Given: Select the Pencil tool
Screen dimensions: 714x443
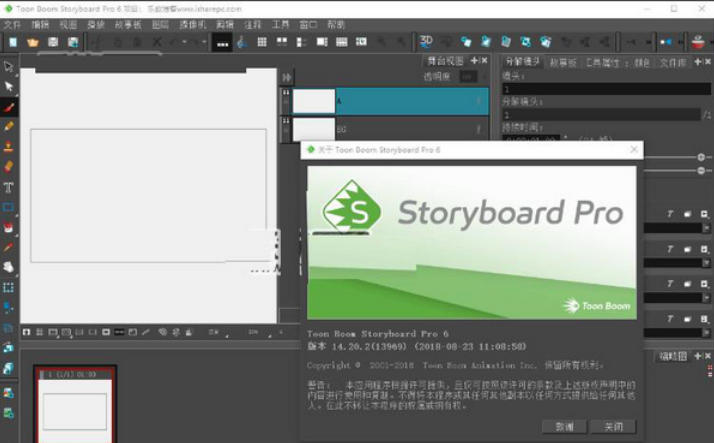Looking at the screenshot, I should coord(9,127).
